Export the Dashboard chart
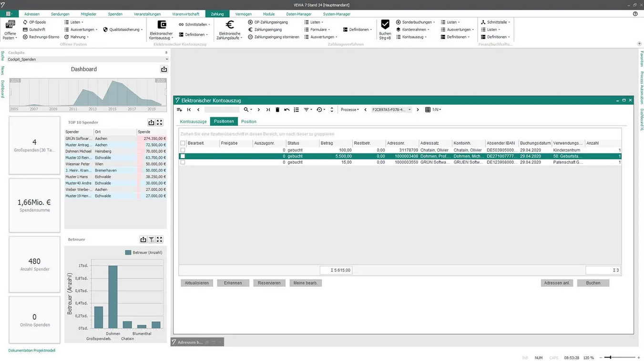The image size is (644, 361). click(164, 69)
